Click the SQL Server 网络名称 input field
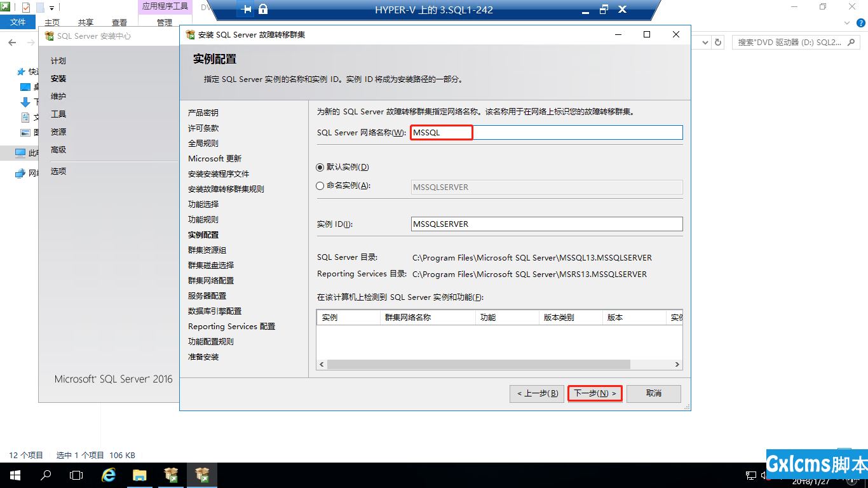868x488 pixels. click(x=546, y=132)
